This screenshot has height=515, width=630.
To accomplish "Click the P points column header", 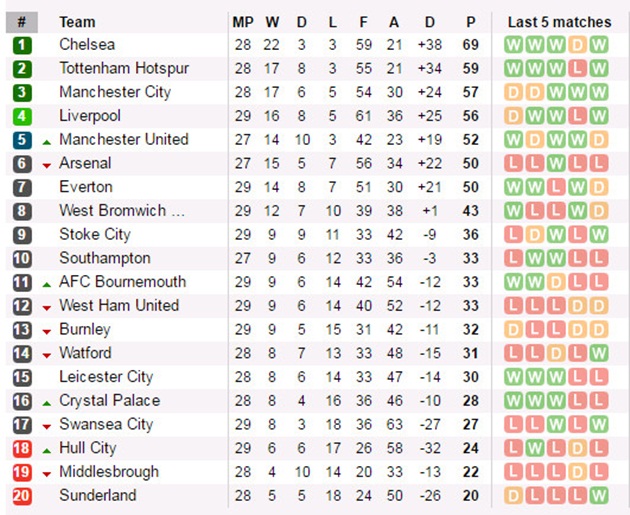I will pos(470,22).
